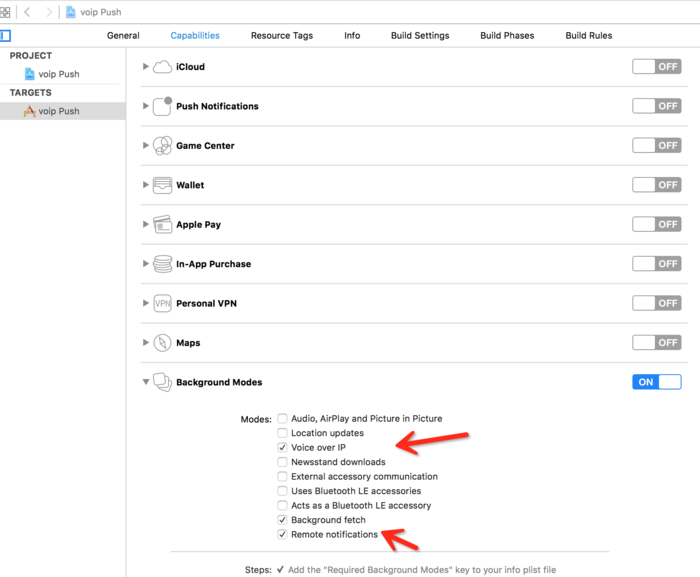Go forward with the right chevron

(49, 12)
